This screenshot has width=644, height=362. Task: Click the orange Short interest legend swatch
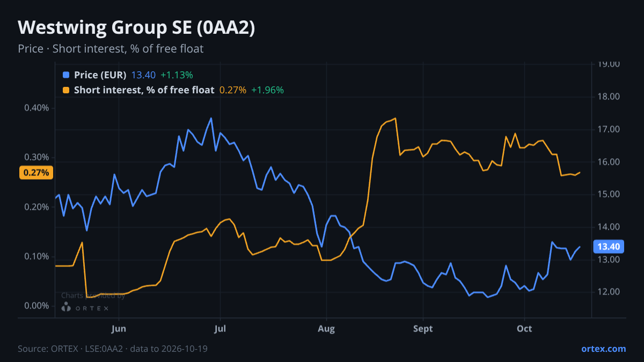click(x=66, y=90)
